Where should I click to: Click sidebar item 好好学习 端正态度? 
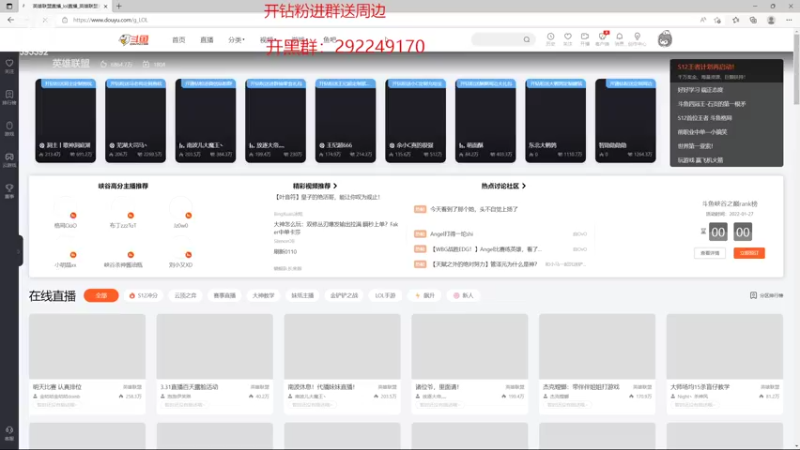coord(700,90)
